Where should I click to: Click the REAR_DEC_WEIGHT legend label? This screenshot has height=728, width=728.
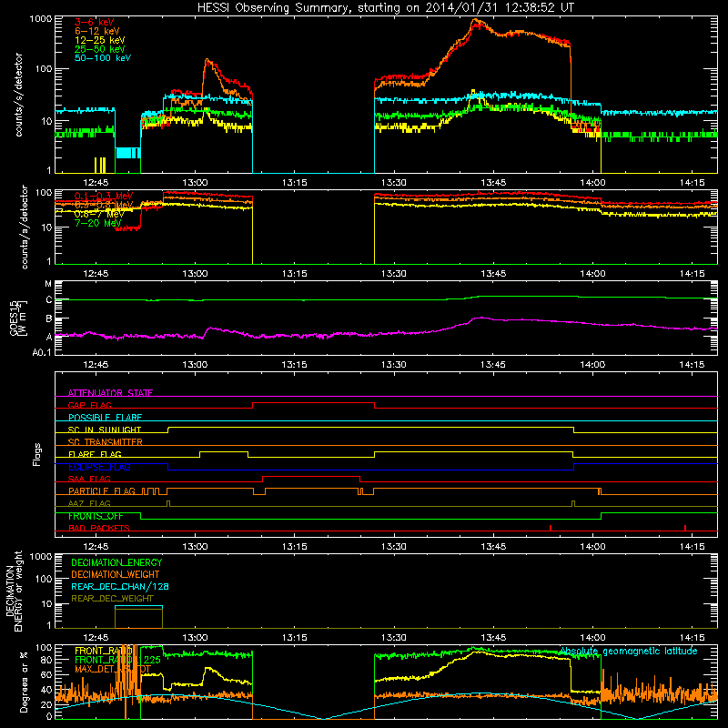pyautogui.click(x=112, y=599)
